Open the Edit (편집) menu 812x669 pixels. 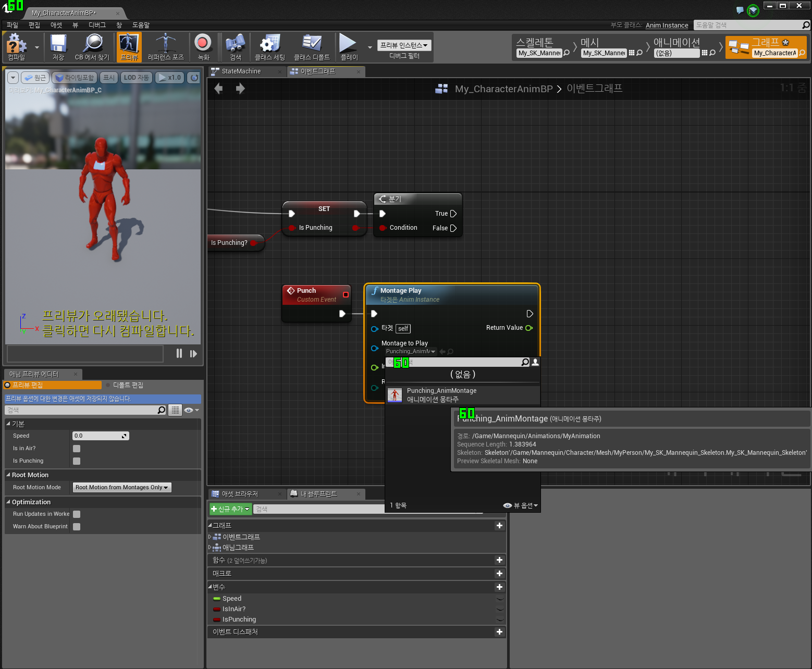[34, 25]
